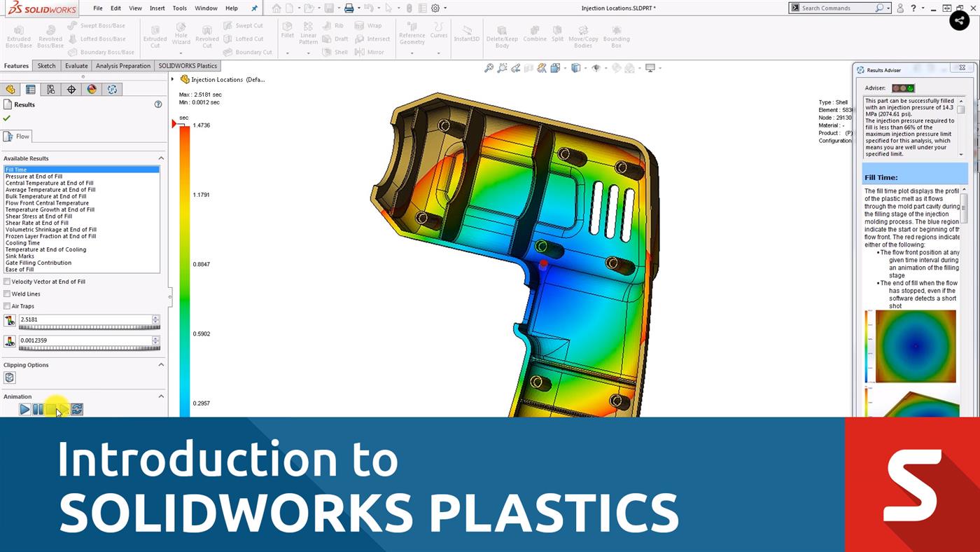Collapse the Available Results section
The width and height of the screenshot is (980, 552).
point(160,158)
